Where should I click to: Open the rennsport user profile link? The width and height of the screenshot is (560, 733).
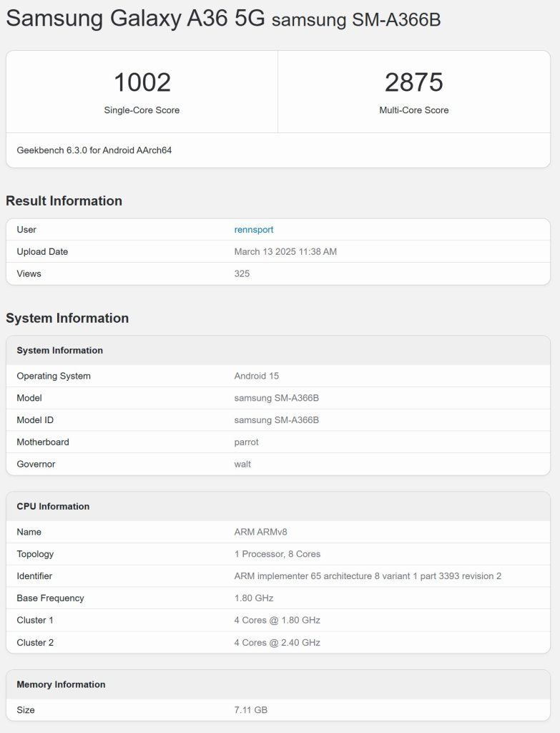point(254,230)
